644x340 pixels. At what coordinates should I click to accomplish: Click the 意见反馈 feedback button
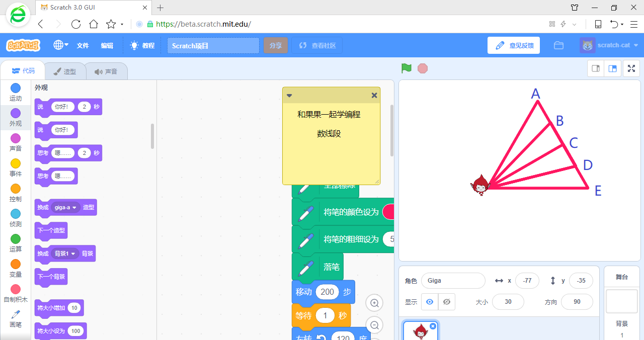point(514,45)
